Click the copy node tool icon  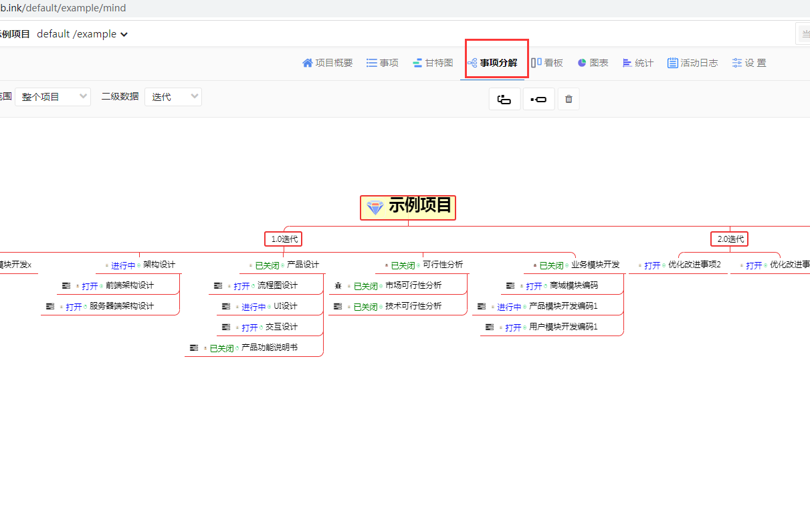pos(504,99)
